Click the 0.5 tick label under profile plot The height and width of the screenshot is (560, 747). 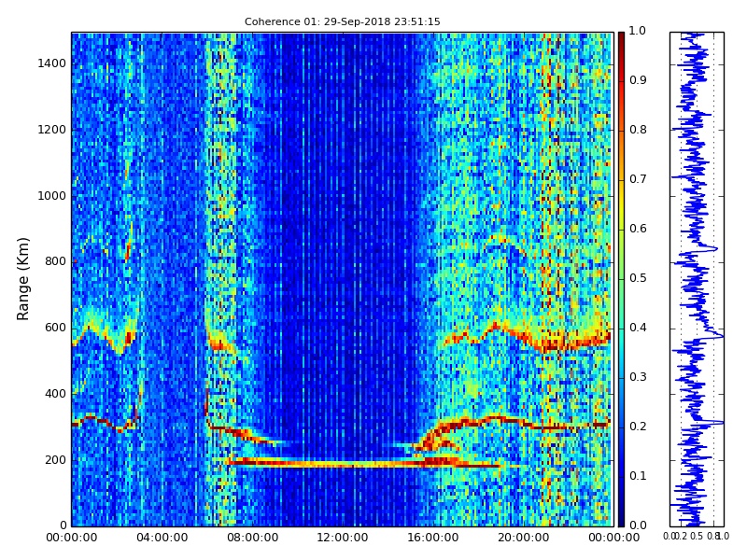tap(697, 536)
